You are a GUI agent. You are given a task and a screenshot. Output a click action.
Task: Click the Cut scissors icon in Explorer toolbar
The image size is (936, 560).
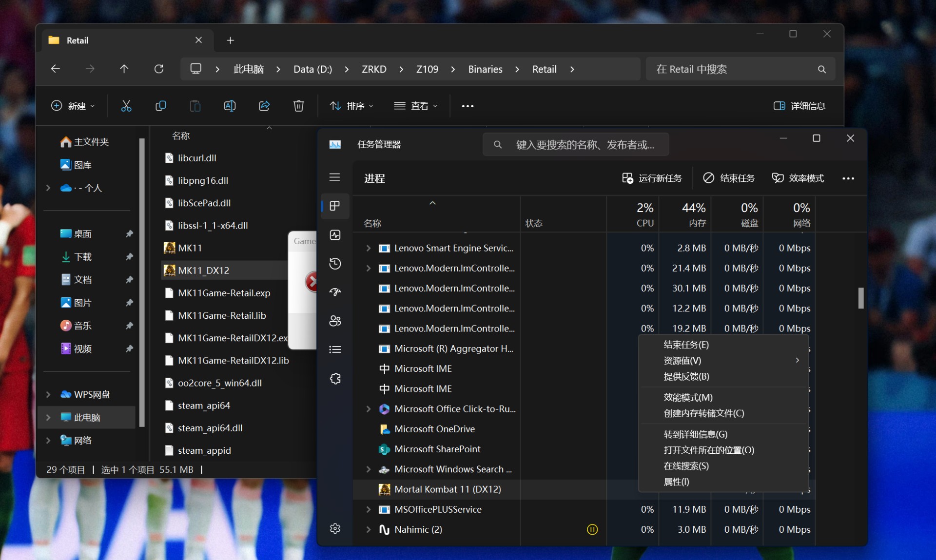click(x=126, y=106)
